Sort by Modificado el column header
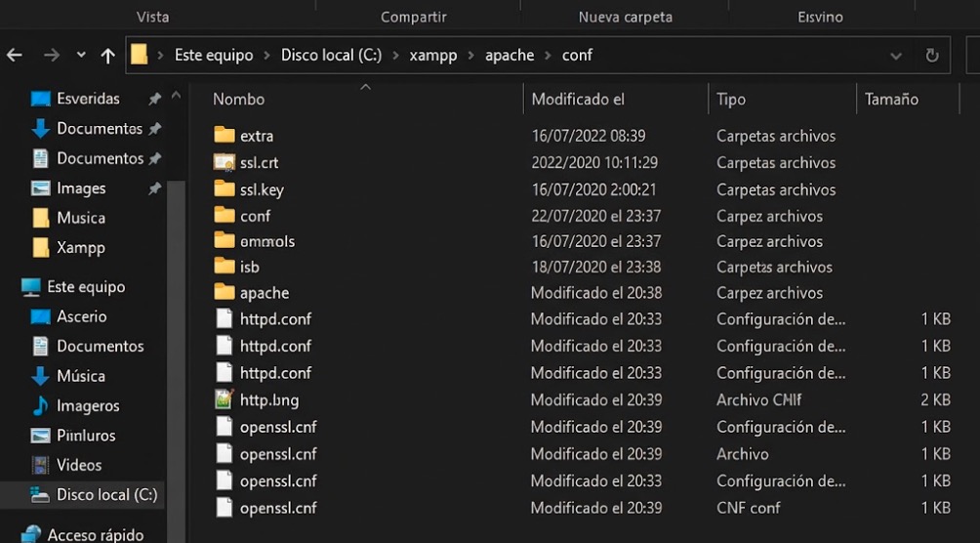Screen dimensions: 980x543 click(x=578, y=100)
